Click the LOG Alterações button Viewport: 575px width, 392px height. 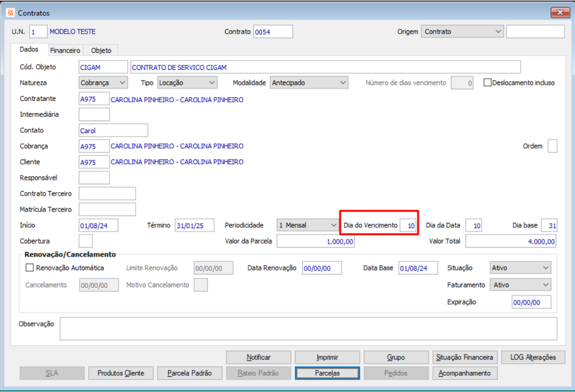(533, 358)
